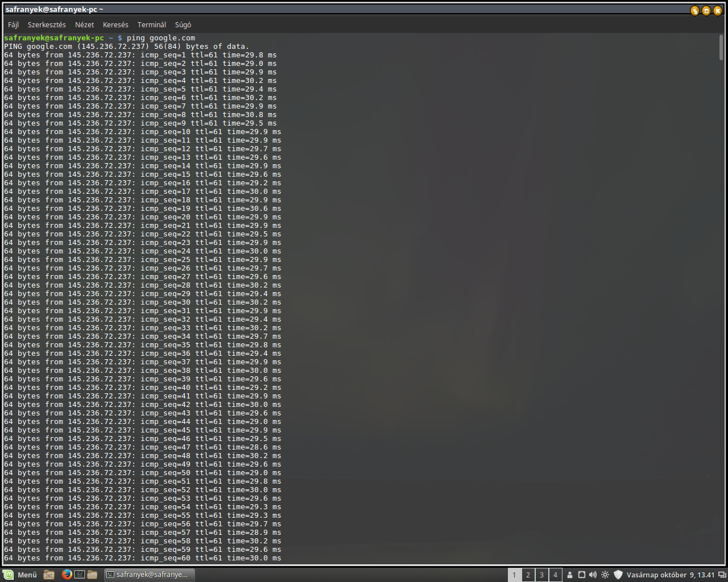
Task: Launch Firefox from the panel
Action: [67, 575]
